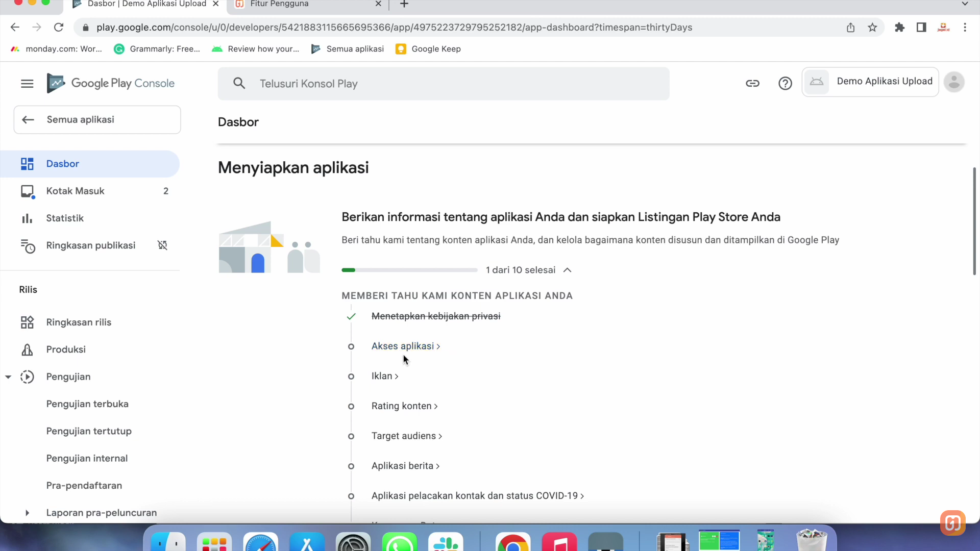980x551 pixels.
Task: Click the Kotak Masuk inbox icon
Action: [x=27, y=191]
